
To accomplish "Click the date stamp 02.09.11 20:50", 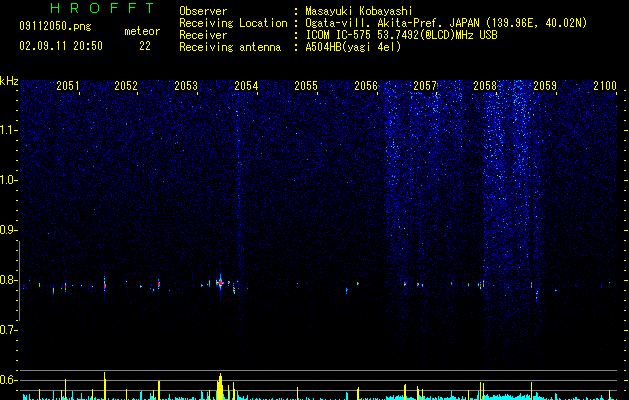I will [x=61, y=46].
